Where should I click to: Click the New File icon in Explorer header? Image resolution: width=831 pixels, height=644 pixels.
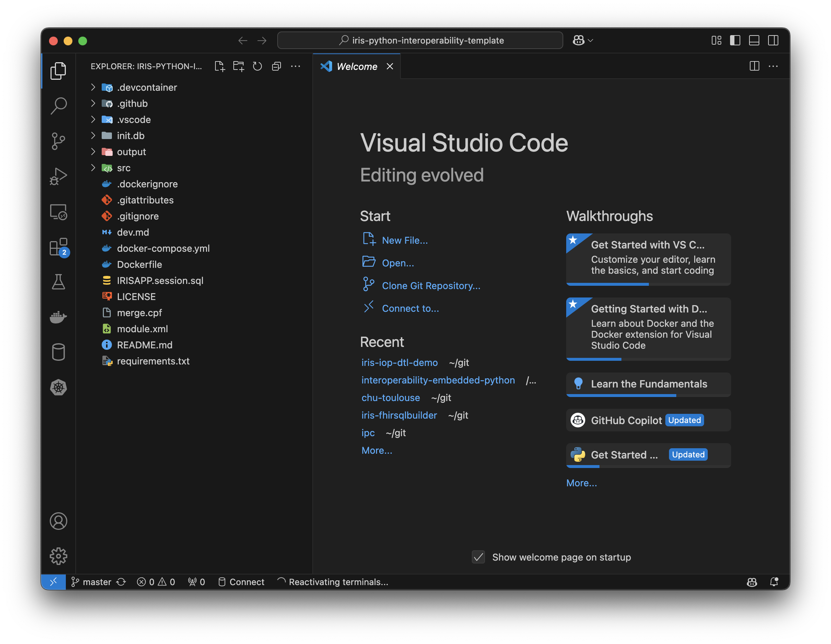pyautogui.click(x=219, y=66)
